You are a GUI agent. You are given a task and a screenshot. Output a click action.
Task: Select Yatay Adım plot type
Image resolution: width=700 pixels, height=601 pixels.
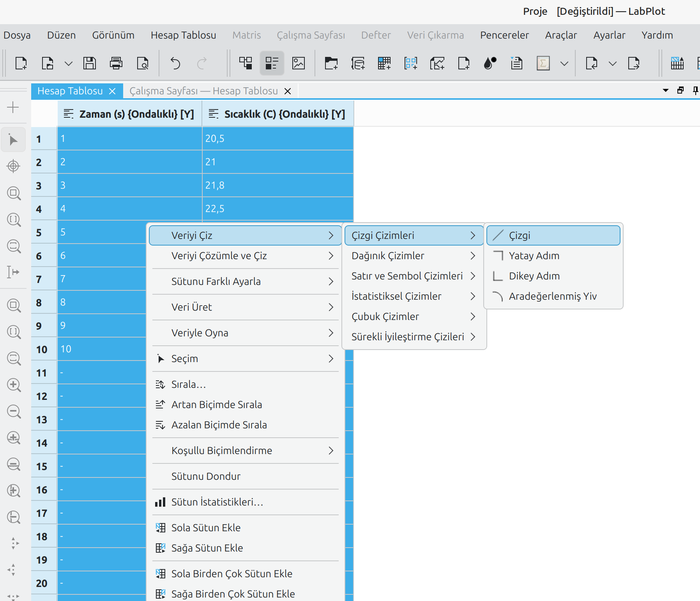(x=553, y=256)
